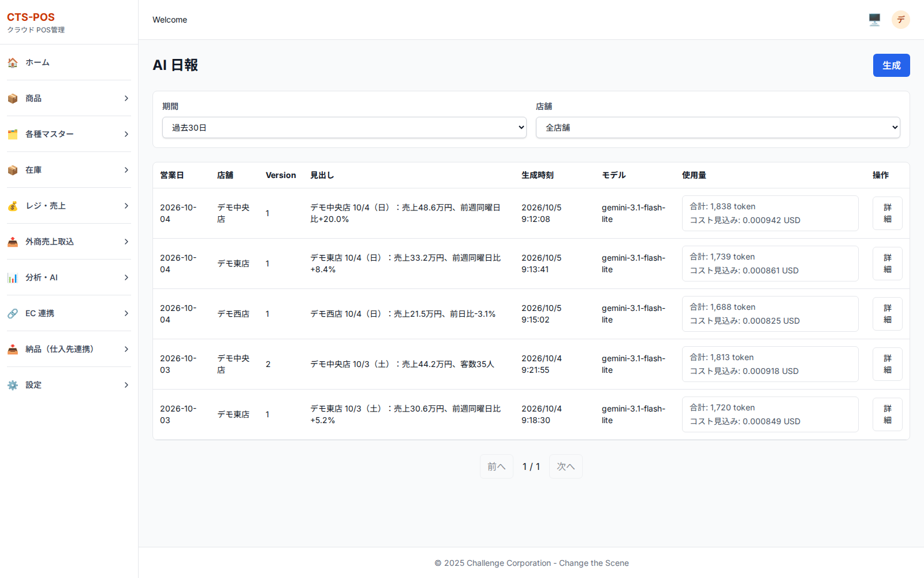Open the ホーム menu item
924x578 pixels.
(69, 62)
